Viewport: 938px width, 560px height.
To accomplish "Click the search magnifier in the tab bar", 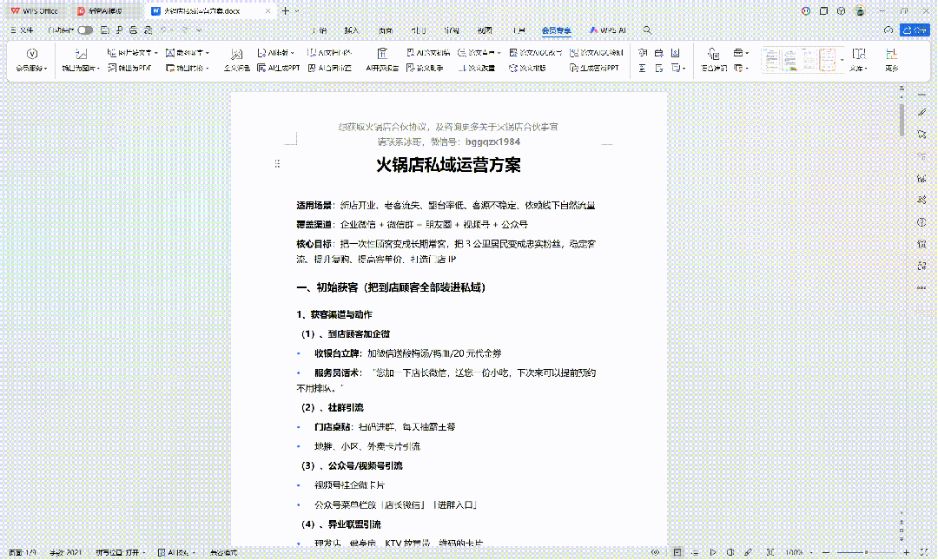I will pos(647,30).
